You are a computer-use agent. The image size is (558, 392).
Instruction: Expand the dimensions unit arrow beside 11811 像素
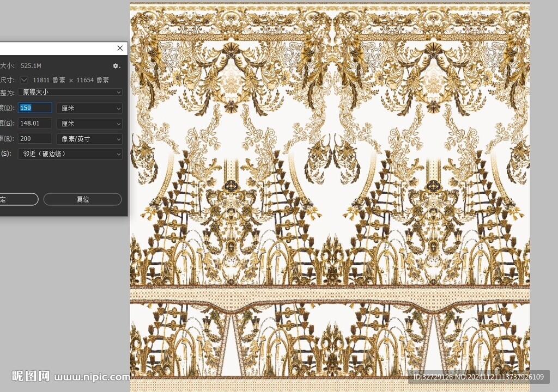23,80
